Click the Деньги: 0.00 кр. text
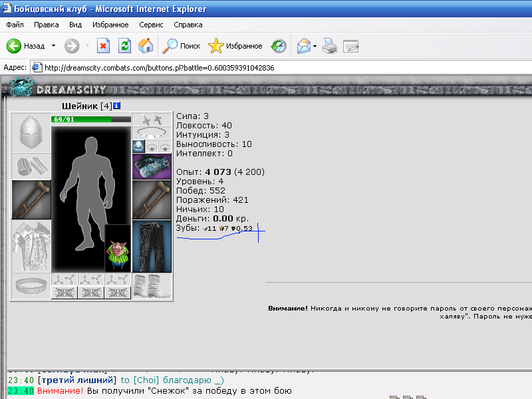The height and width of the screenshot is (399, 532). click(212, 219)
